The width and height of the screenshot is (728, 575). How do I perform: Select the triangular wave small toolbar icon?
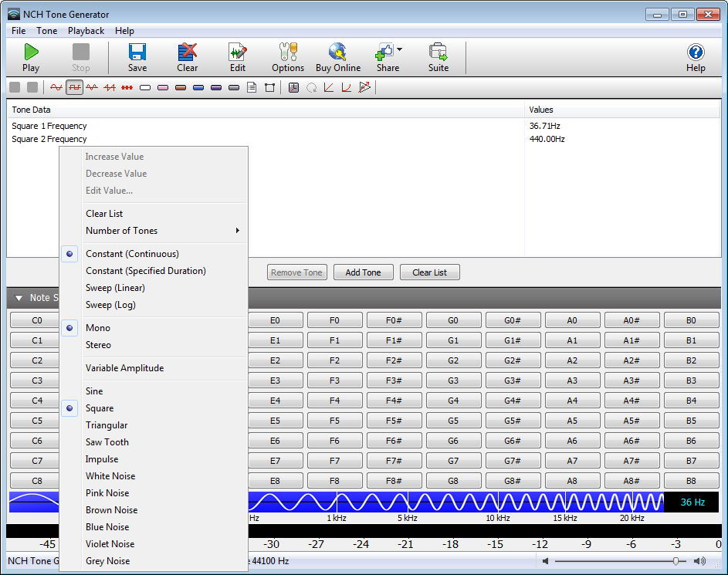[92, 87]
